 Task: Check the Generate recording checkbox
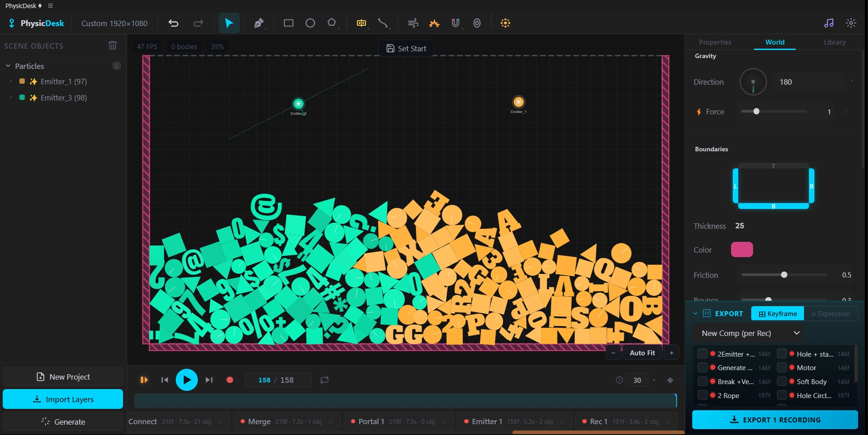point(702,367)
